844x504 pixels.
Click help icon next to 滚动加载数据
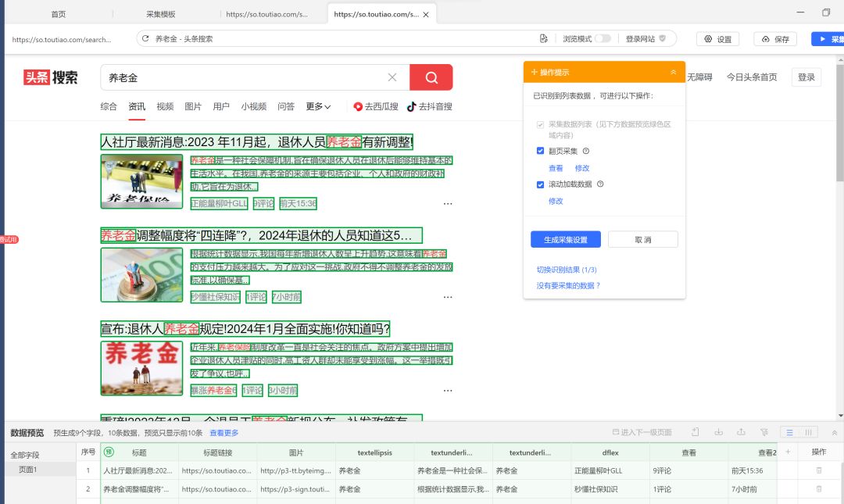[600, 184]
